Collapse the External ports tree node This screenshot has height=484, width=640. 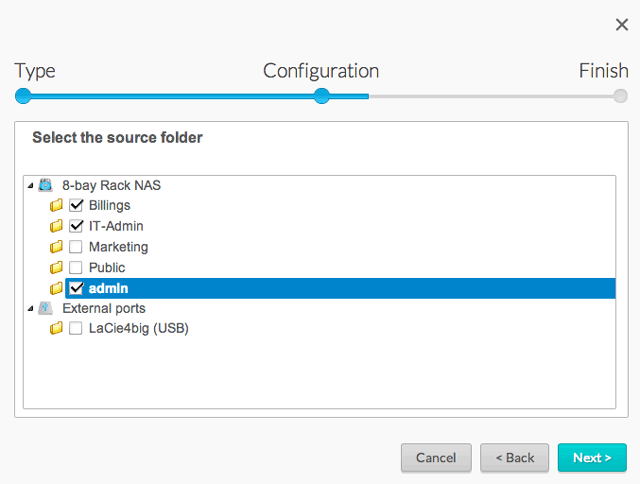click(x=31, y=309)
